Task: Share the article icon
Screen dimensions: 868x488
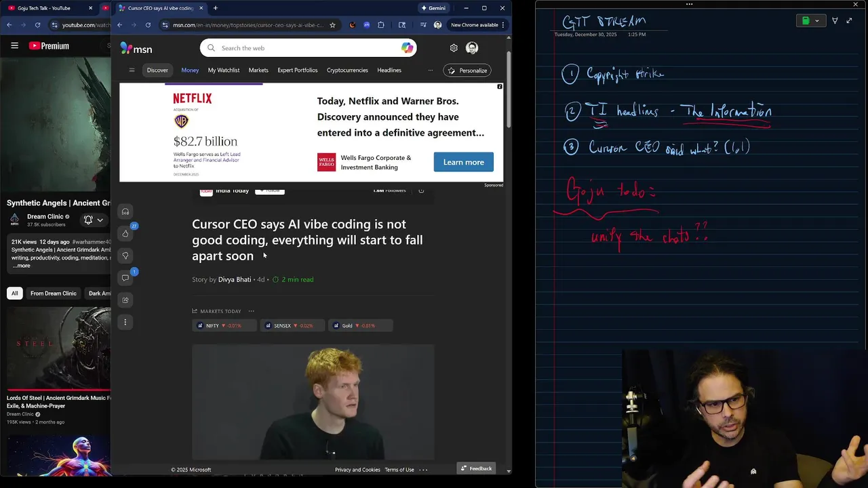Action: coord(125,300)
